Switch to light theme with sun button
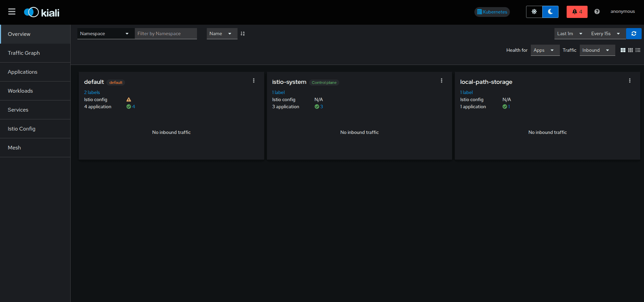Viewport: 644px width, 302px height. (x=534, y=12)
